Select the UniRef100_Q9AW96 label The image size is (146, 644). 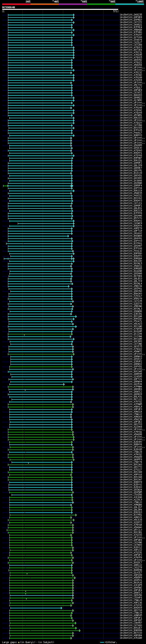pos(131,311)
